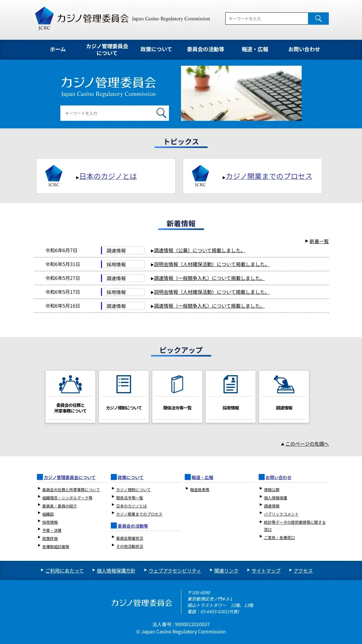Open footer link 各種取組計画等
The image size is (362, 644).
tap(56, 547)
